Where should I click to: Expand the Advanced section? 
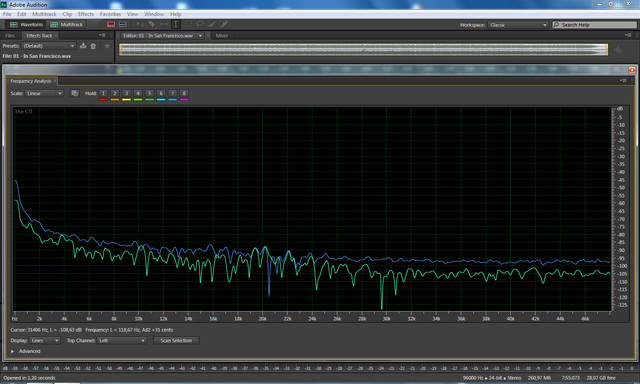pos(12,351)
